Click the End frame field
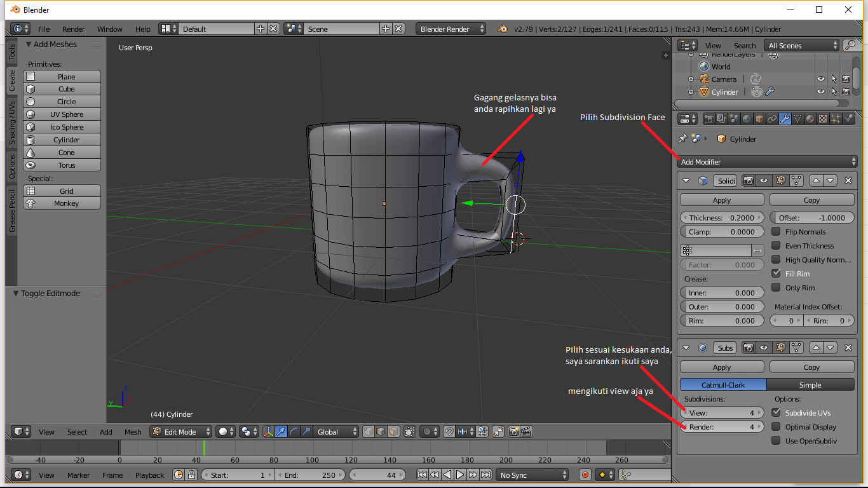The image size is (868, 488). 310,475
